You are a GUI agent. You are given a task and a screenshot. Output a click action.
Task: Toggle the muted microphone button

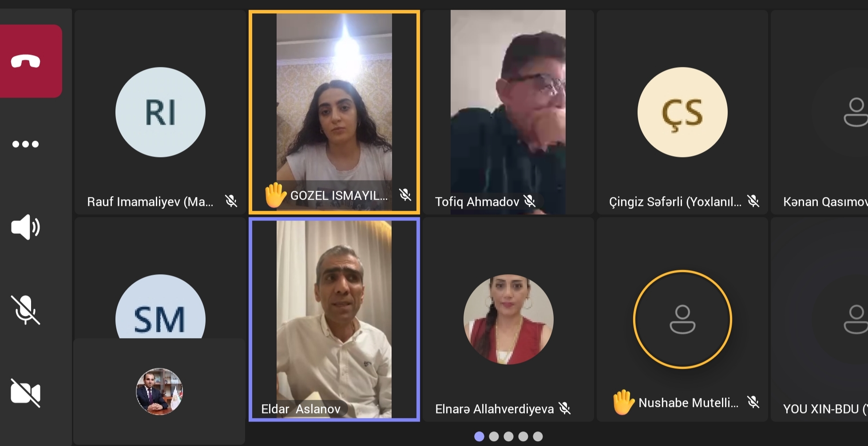[x=25, y=310]
